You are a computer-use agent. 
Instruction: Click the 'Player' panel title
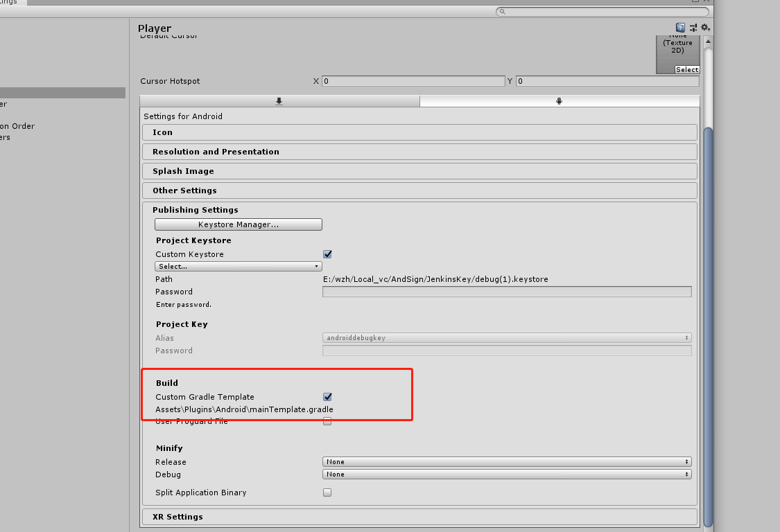click(155, 28)
